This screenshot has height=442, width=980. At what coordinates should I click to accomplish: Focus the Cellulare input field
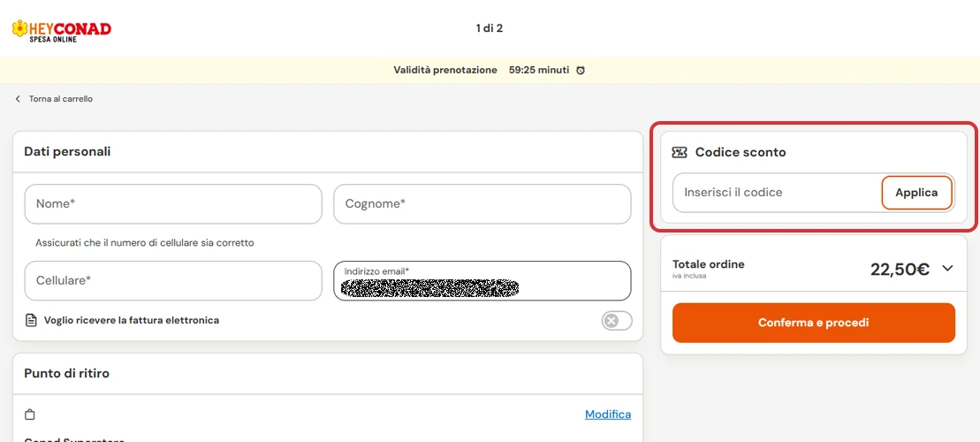pos(173,281)
